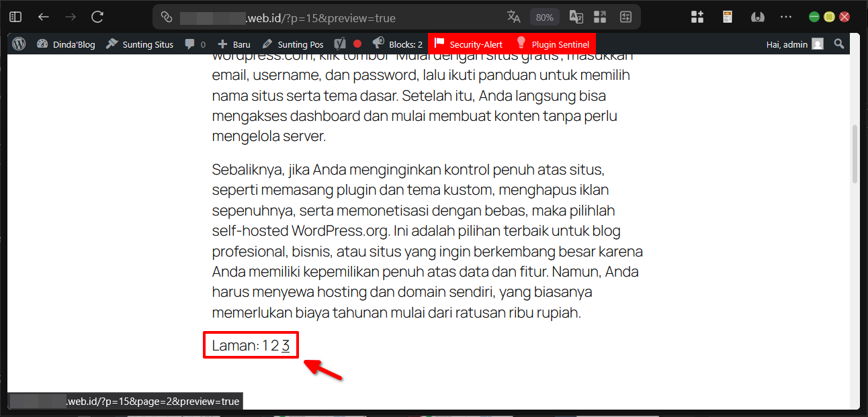Click the yellow window control circle
This screenshot has height=417, width=868.
pos(829,16)
